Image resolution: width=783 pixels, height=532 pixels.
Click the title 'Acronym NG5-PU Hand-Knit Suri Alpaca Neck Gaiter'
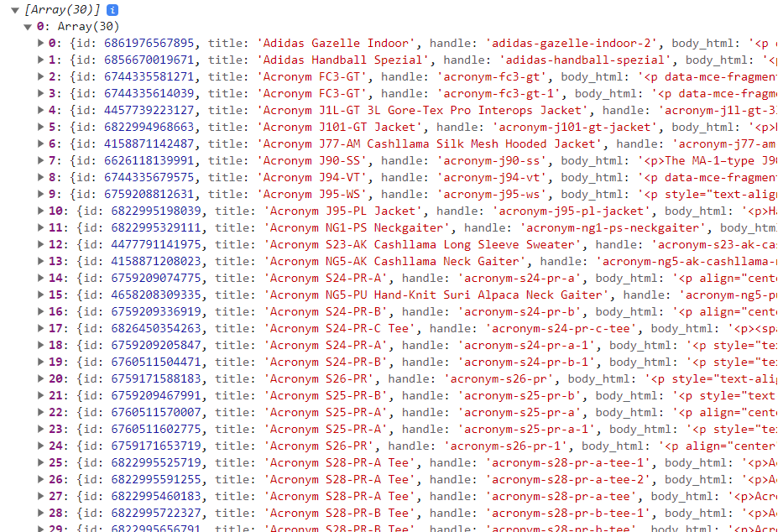point(437,295)
